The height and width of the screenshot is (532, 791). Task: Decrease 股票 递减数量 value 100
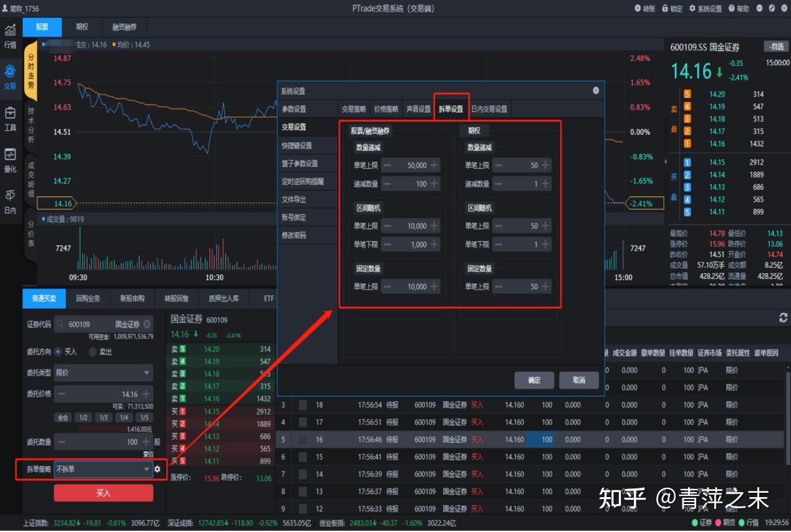coord(387,184)
